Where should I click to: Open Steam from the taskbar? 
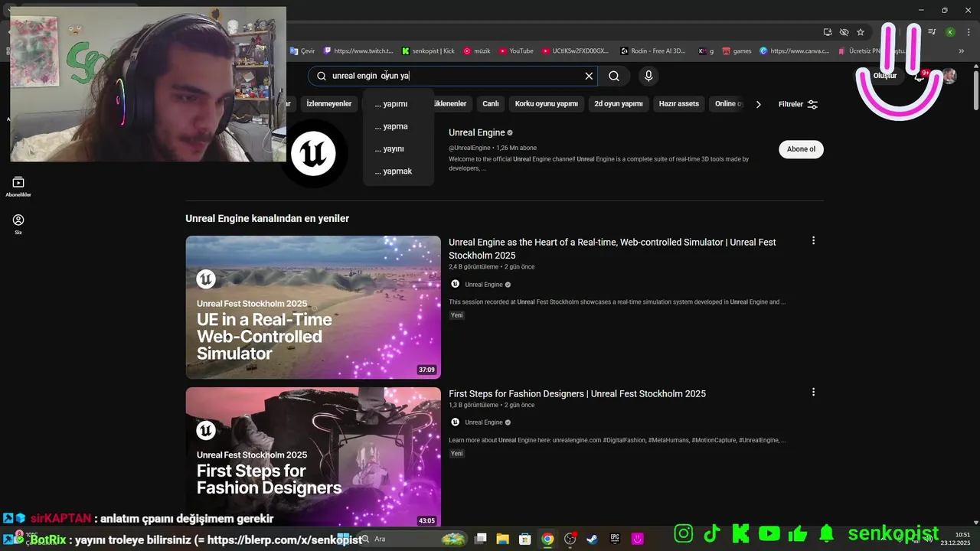[x=592, y=539]
